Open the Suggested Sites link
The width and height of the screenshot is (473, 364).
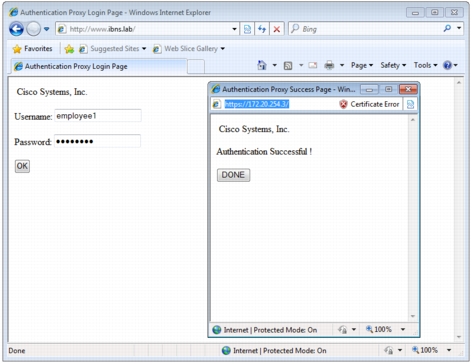114,49
